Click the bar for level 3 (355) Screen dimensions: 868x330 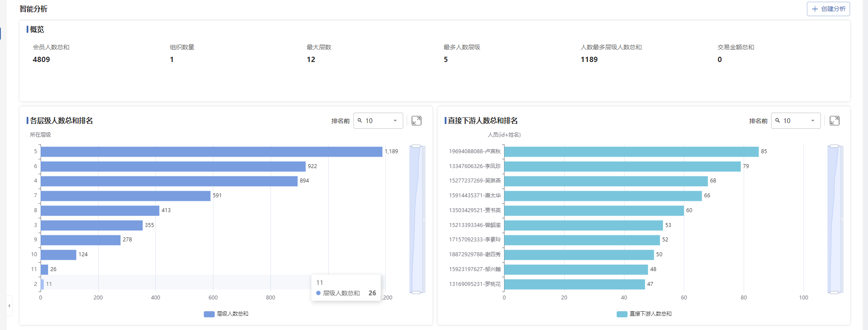[92, 225]
